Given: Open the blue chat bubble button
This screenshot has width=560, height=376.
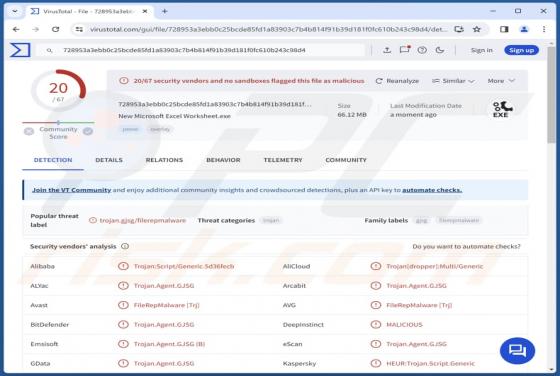Looking at the screenshot, I should click(517, 351).
